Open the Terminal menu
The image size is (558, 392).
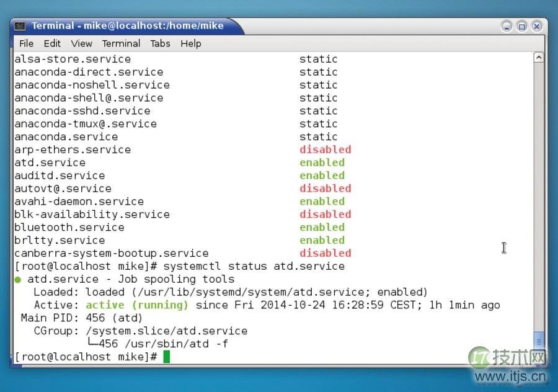(x=121, y=43)
